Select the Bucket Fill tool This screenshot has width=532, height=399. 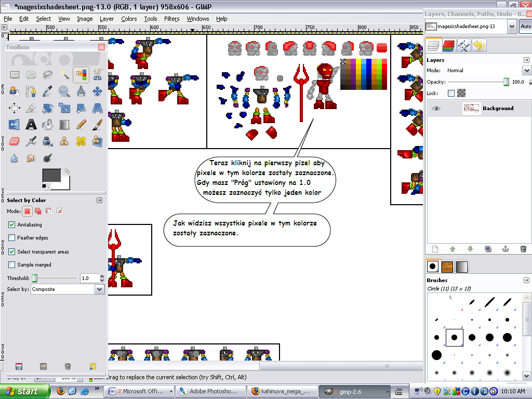click(47, 125)
